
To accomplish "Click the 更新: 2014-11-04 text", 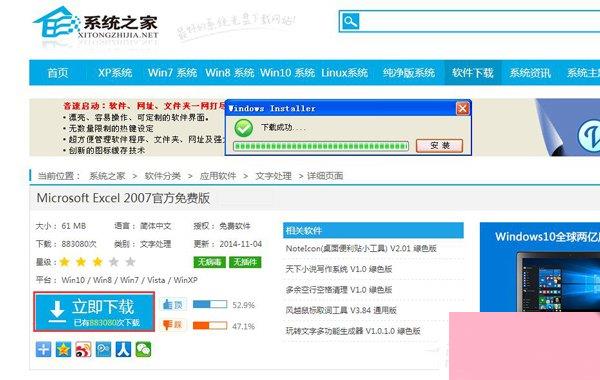I will click(228, 244).
